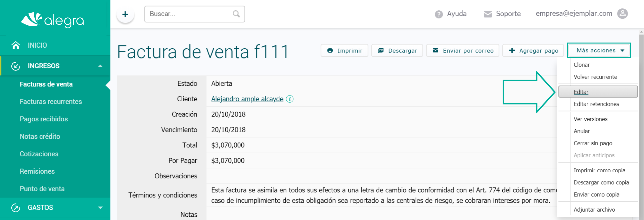644x220 pixels.
Task: Select Enviar como copia
Action: pos(596,195)
